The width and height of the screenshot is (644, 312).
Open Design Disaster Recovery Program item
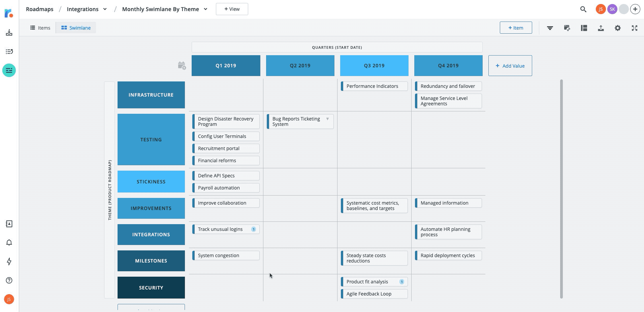pyautogui.click(x=226, y=122)
